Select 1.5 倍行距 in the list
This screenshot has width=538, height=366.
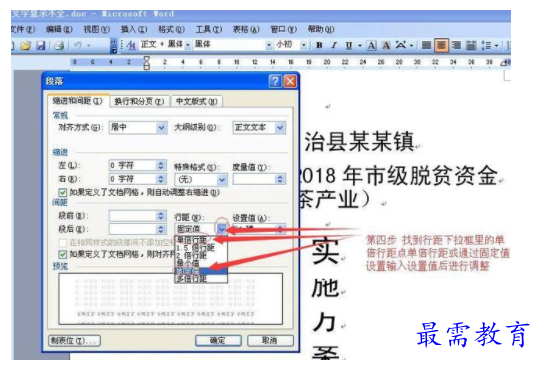point(201,248)
